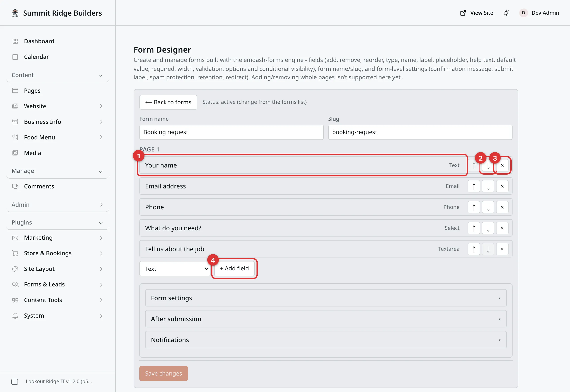570x392 pixels.
Task: Click into the Form name field
Action: (232, 132)
